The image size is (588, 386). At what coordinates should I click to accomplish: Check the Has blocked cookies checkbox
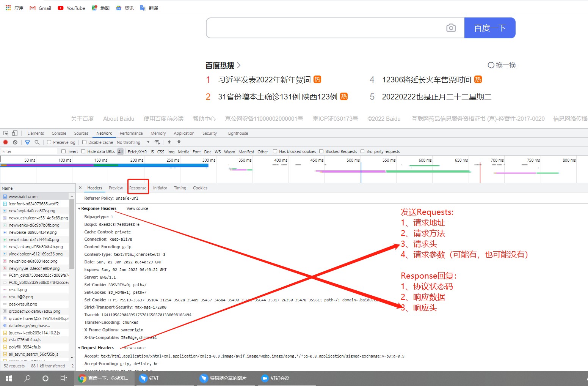coord(275,151)
